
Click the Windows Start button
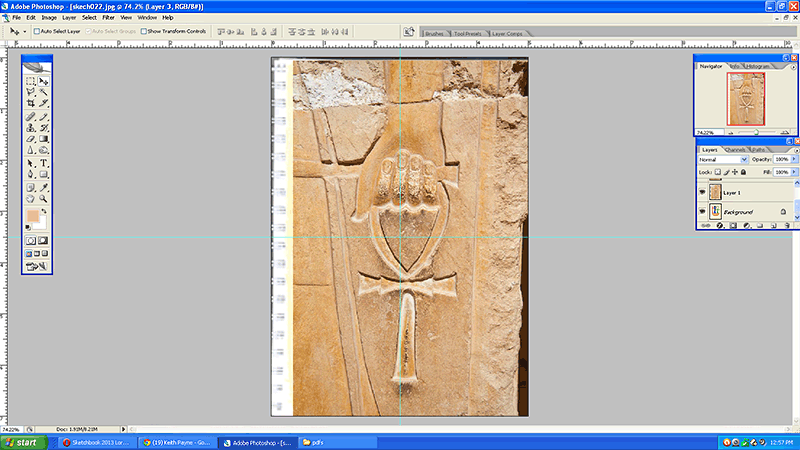[x=22, y=442]
